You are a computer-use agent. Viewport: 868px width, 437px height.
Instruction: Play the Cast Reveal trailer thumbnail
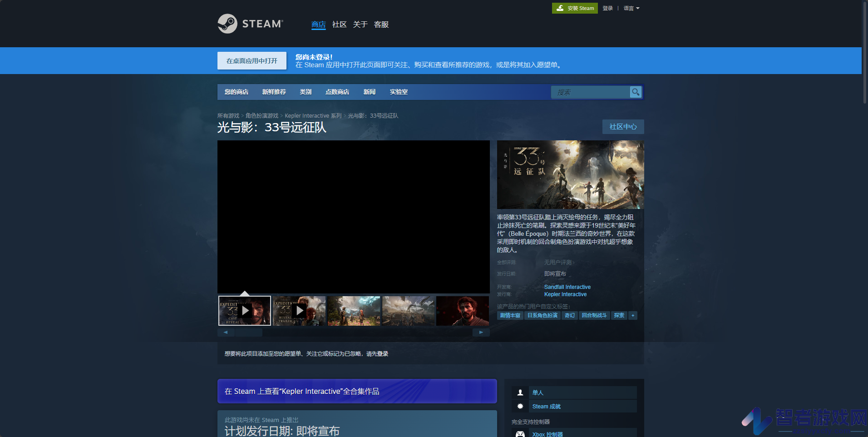[x=245, y=311]
